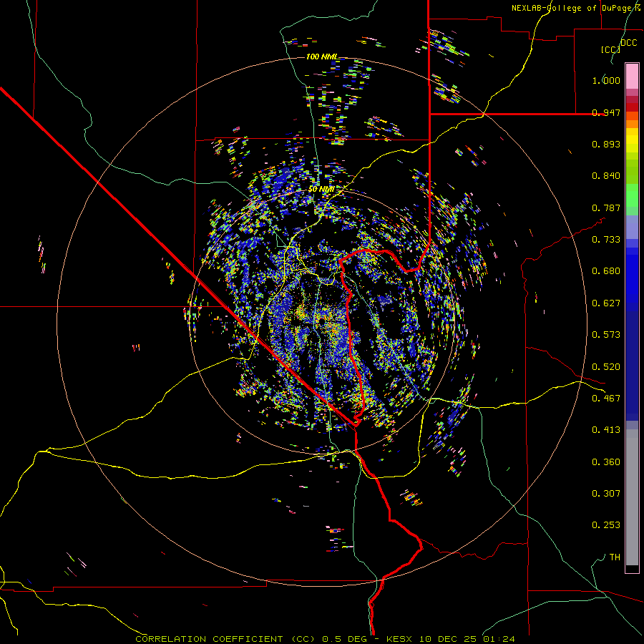
Task: Click the 0.360 color scale value
Action: tap(606, 462)
